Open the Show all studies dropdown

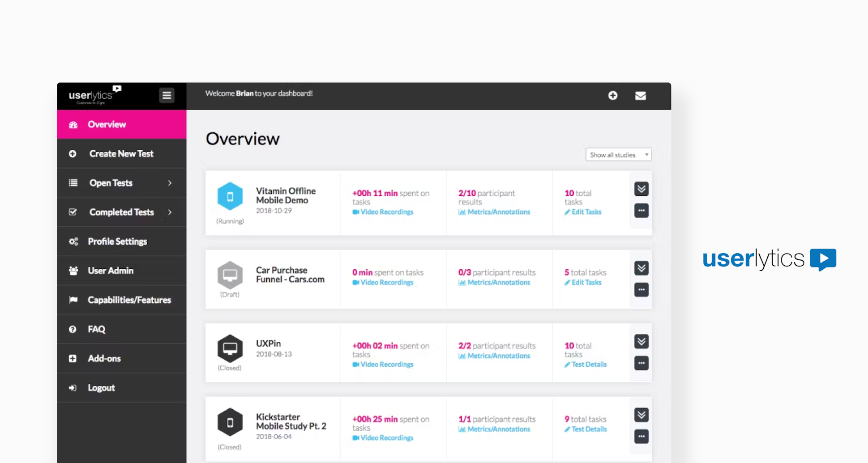click(618, 154)
